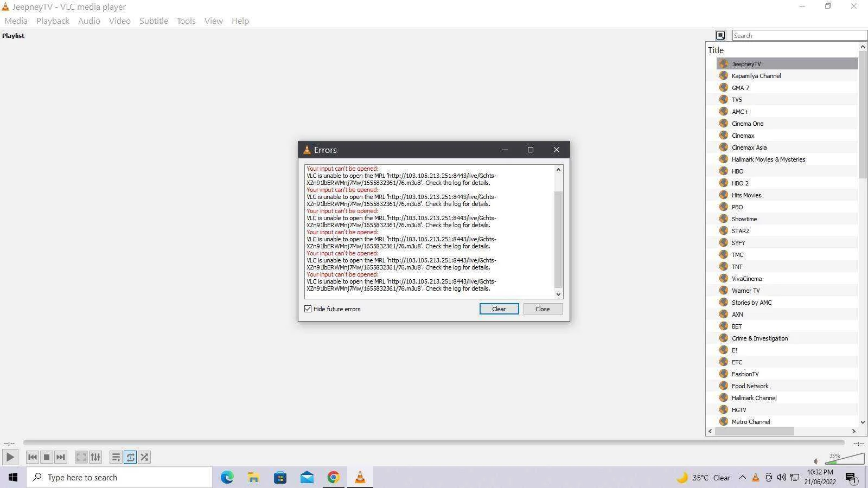Show hidden system tray icons
The height and width of the screenshot is (488, 868).
(x=742, y=478)
